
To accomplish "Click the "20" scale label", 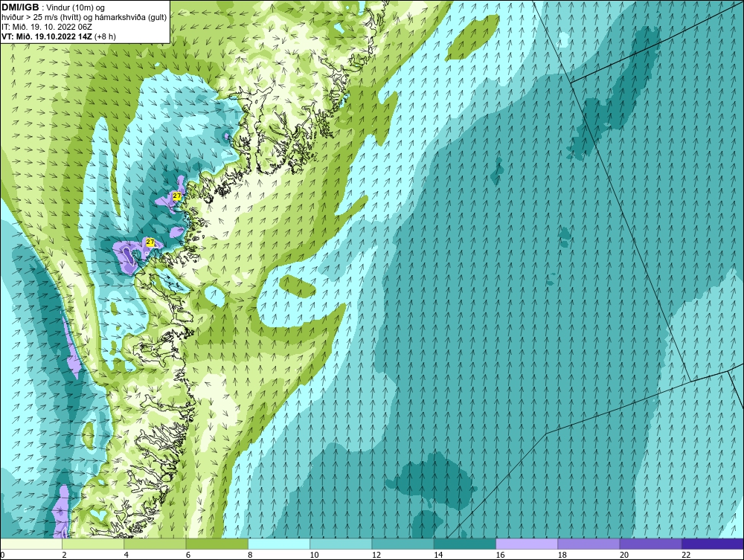I will click(x=624, y=555).
